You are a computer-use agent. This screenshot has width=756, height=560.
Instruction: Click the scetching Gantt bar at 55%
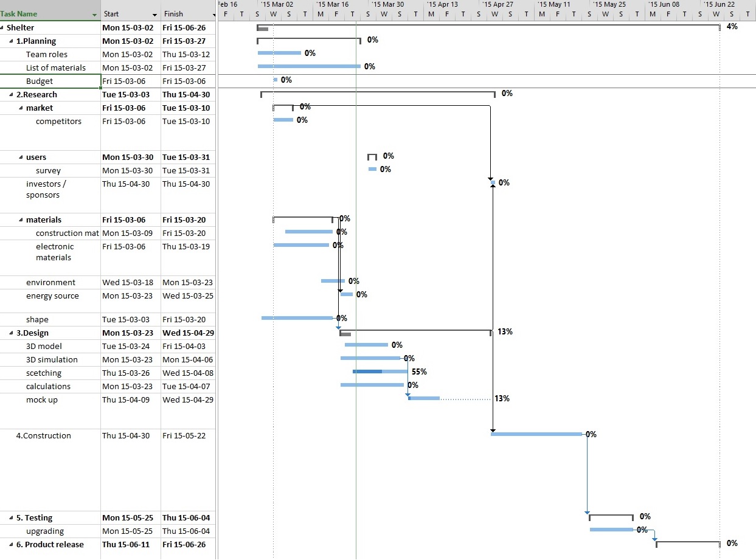[x=380, y=371]
